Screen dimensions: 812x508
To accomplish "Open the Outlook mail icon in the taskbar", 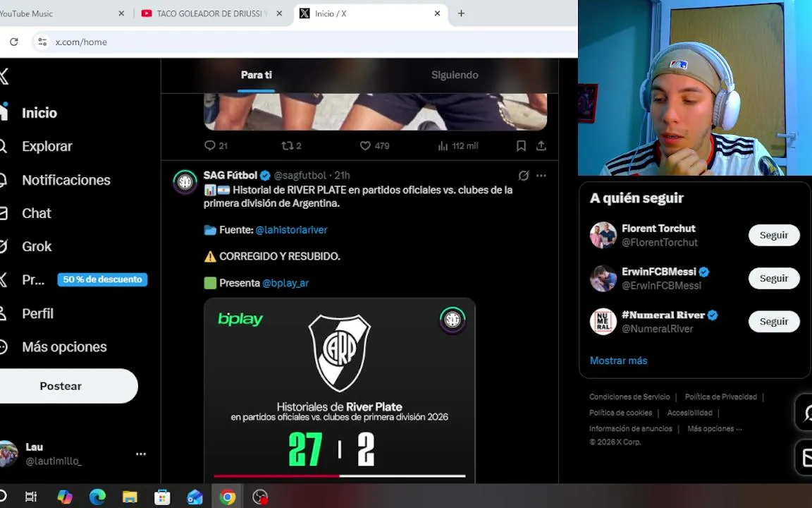I will (x=195, y=497).
